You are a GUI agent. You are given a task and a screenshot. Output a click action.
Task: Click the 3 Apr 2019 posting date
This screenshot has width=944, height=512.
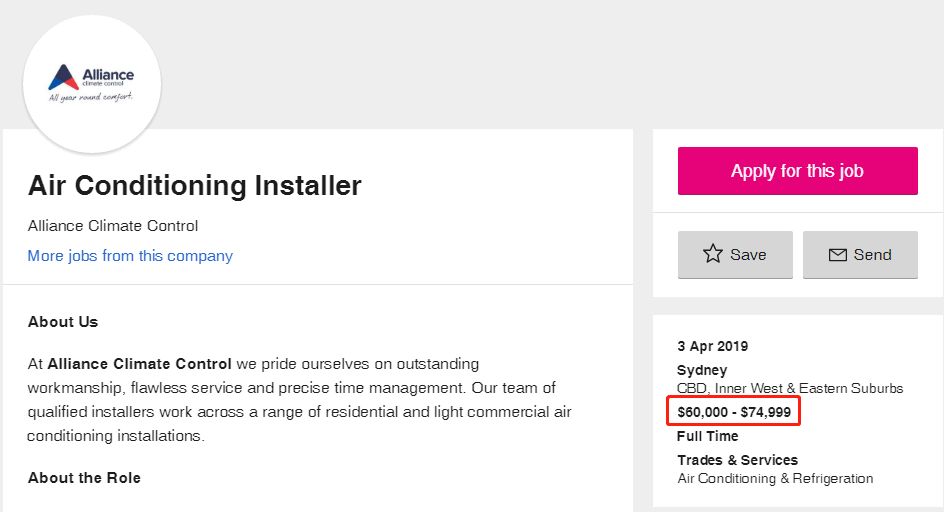point(712,346)
